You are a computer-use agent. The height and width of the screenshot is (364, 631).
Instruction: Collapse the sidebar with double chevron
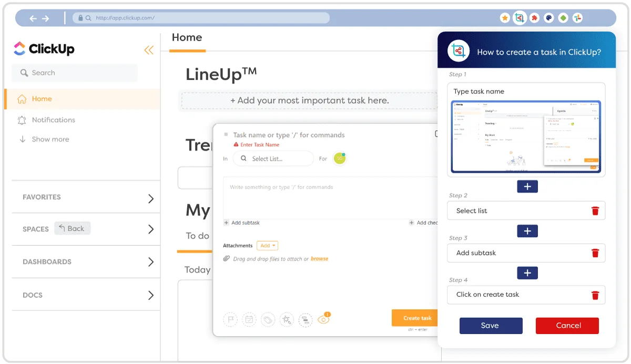(149, 50)
